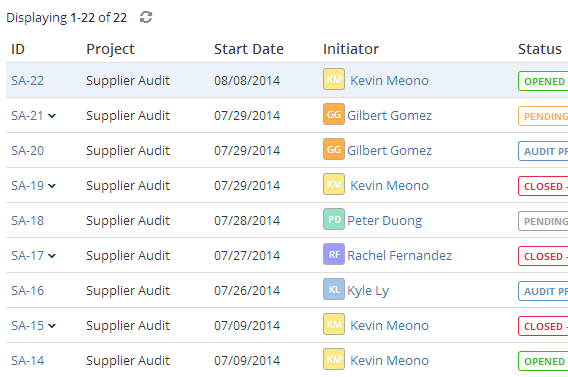Click the KM avatar on SA-14 row
568x377 pixels.
coord(334,359)
